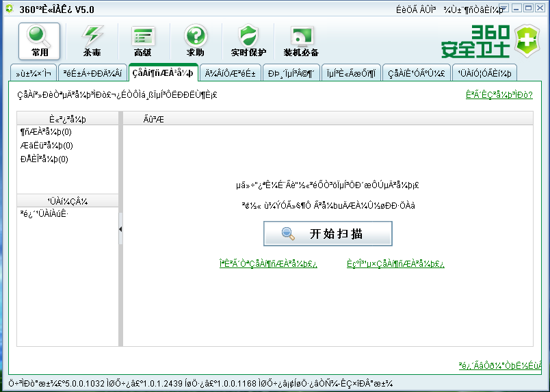
Task: Click the 'Ãû³Æ' column header
Action: tap(154, 119)
